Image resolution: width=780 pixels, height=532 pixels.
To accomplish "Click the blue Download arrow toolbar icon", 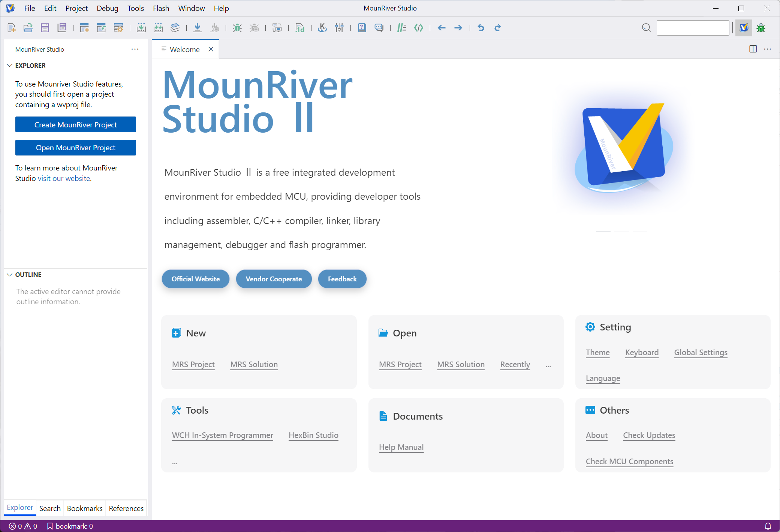I will [198, 28].
